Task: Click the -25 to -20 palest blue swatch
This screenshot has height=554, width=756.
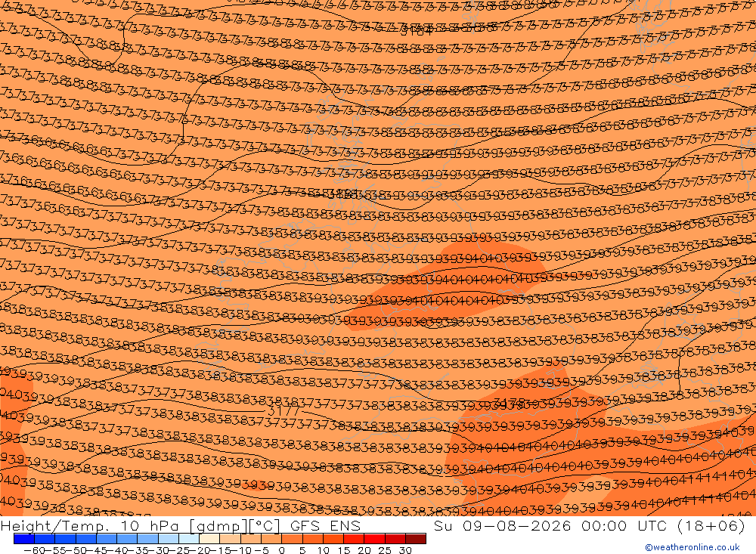Action: [x=188, y=539]
